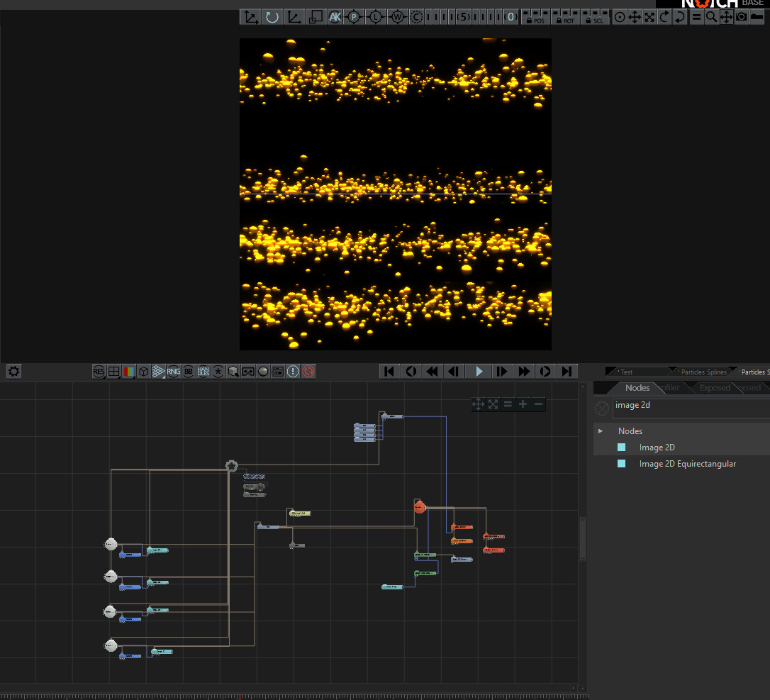Open the color channels display dropdown
The width and height of the screenshot is (770, 700).
pyautogui.click(x=128, y=372)
